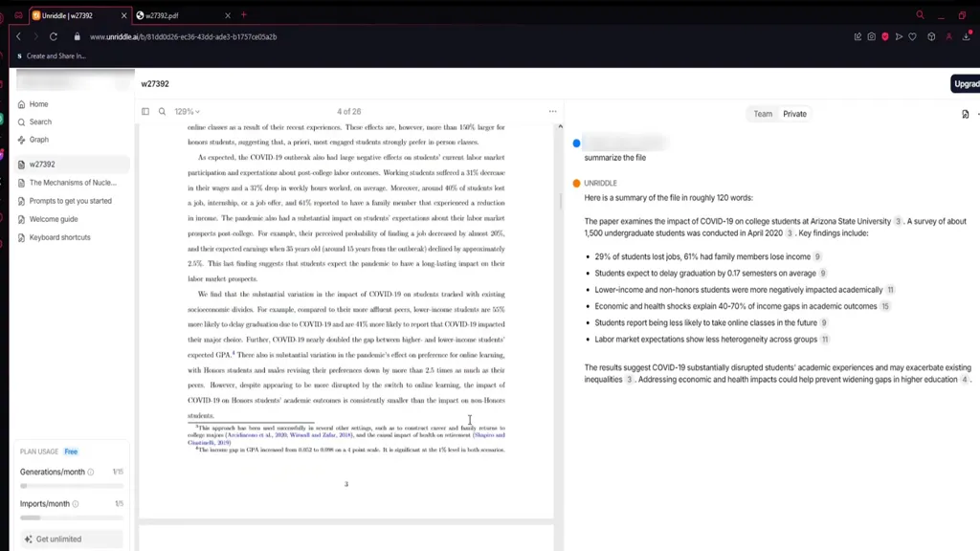Close the w27392.pdf browser tab
The height and width of the screenshot is (551, 980).
click(228, 15)
